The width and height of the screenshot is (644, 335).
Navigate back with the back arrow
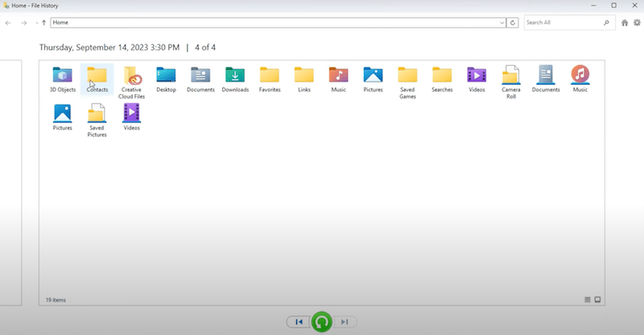[x=8, y=23]
